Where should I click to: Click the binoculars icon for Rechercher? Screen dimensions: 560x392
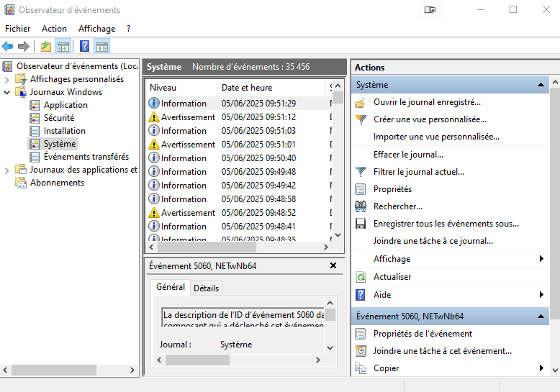(361, 206)
